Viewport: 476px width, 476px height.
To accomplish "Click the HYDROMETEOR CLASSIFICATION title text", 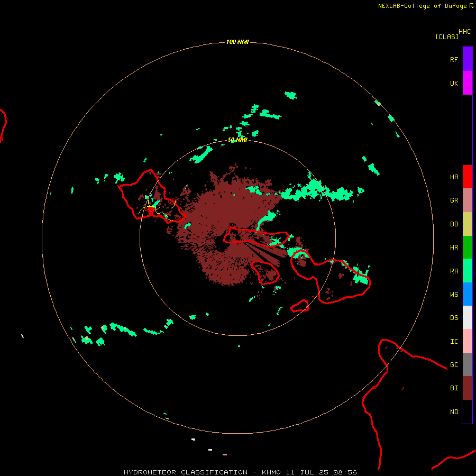I will click(x=186, y=472).
